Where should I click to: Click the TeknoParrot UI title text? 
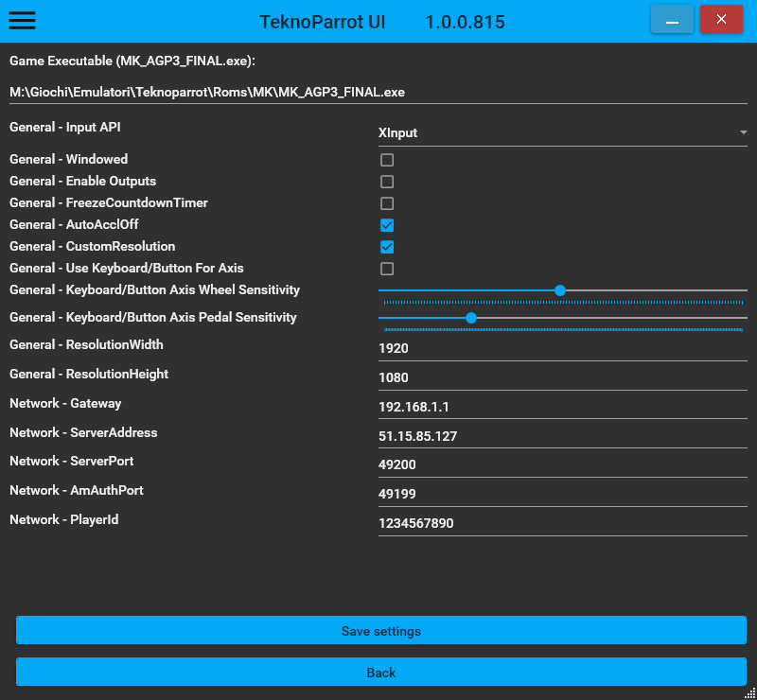coord(323,22)
